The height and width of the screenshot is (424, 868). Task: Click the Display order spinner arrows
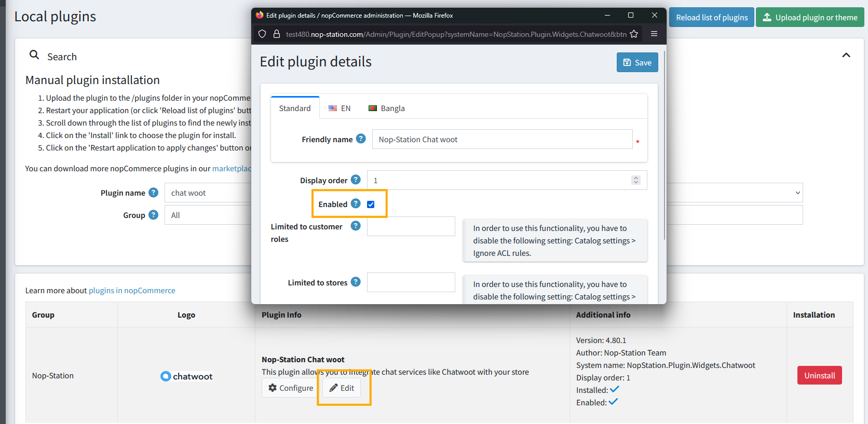coord(635,180)
